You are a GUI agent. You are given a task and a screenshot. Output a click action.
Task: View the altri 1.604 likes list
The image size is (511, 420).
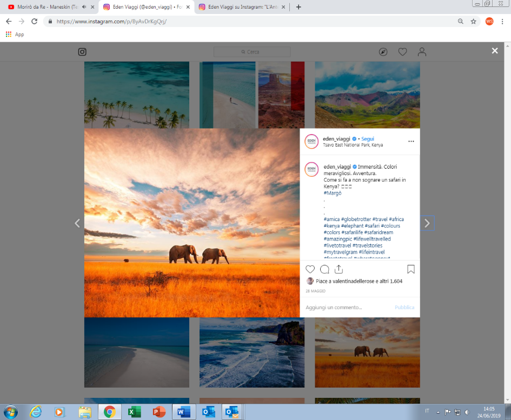pos(391,281)
